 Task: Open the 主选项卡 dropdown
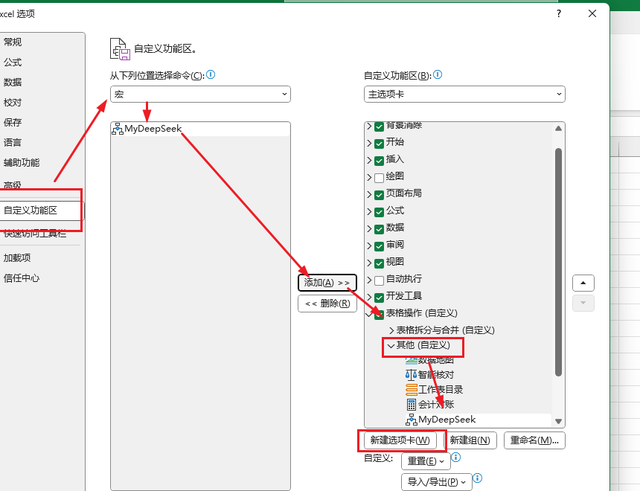pos(464,94)
